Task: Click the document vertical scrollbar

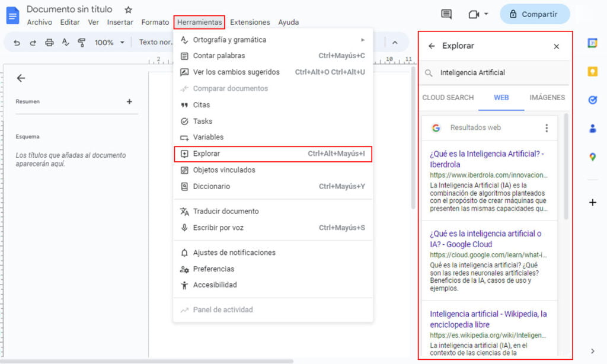Action: (413, 138)
